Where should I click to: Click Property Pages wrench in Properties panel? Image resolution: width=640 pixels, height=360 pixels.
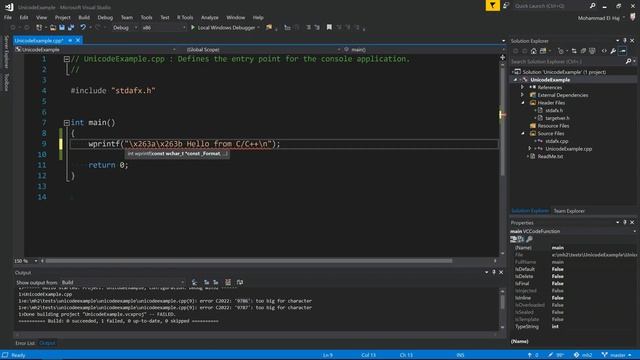(x=529, y=239)
